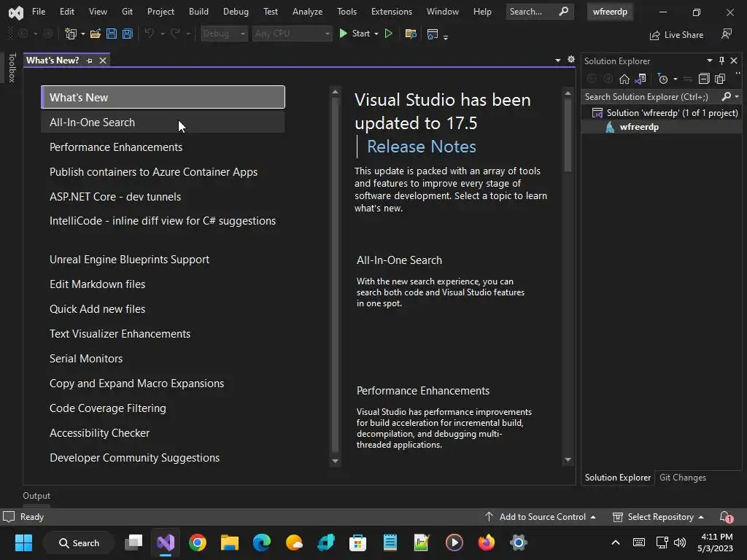Open the Analyze menu
The image size is (747, 560).
tap(307, 12)
